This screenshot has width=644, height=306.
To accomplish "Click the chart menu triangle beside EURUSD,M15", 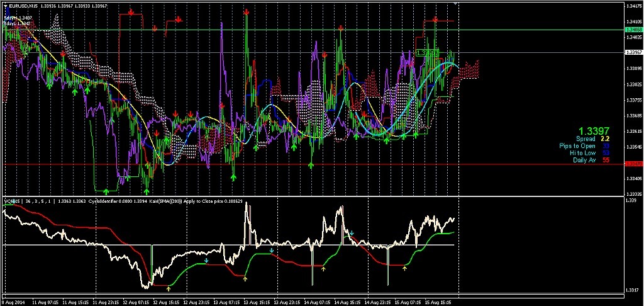I will (x=6, y=6).
